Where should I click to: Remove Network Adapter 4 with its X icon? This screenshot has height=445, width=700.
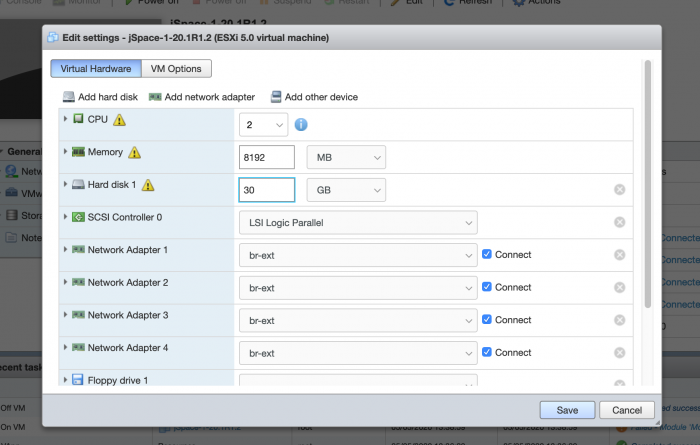tap(620, 353)
